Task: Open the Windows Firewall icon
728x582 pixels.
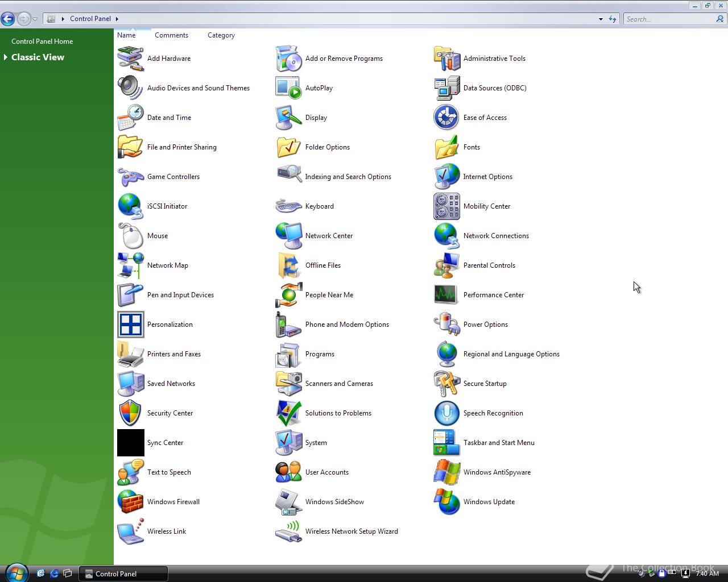Action: (130, 502)
